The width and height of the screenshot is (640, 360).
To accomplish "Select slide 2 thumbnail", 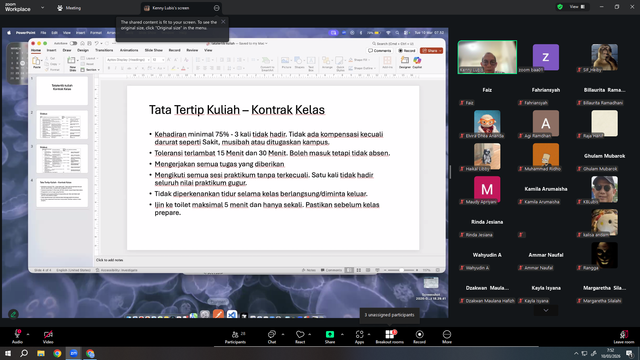I will (62, 125).
